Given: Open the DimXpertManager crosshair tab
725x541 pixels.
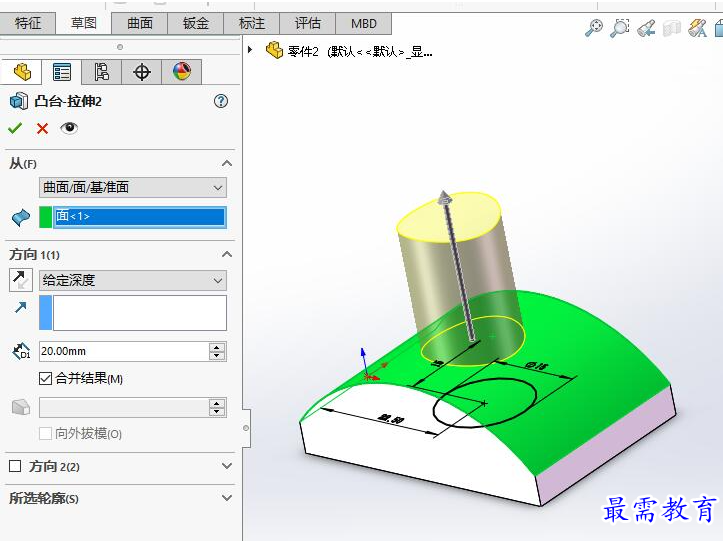Looking at the screenshot, I should click(141, 73).
